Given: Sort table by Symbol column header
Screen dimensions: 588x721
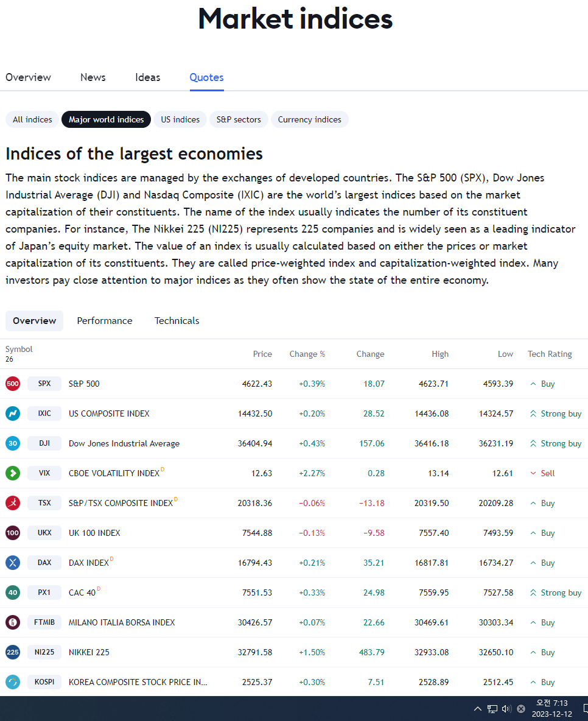Looking at the screenshot, I should tap(19, 349).
